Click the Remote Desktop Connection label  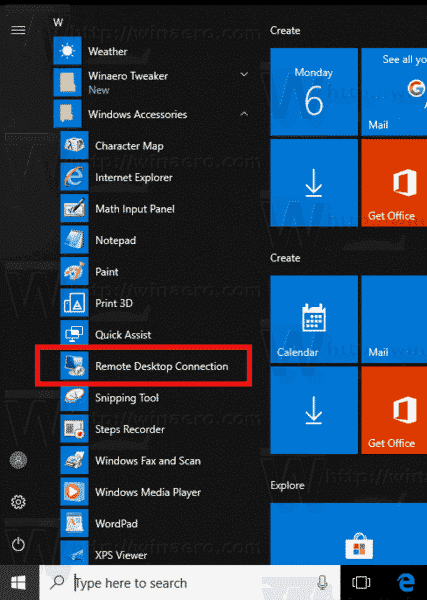click(162, 366)
